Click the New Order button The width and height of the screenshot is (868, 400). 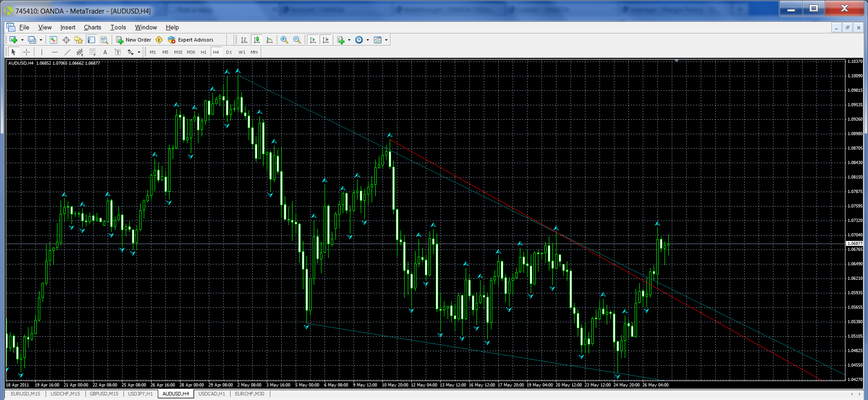[134, 40]
